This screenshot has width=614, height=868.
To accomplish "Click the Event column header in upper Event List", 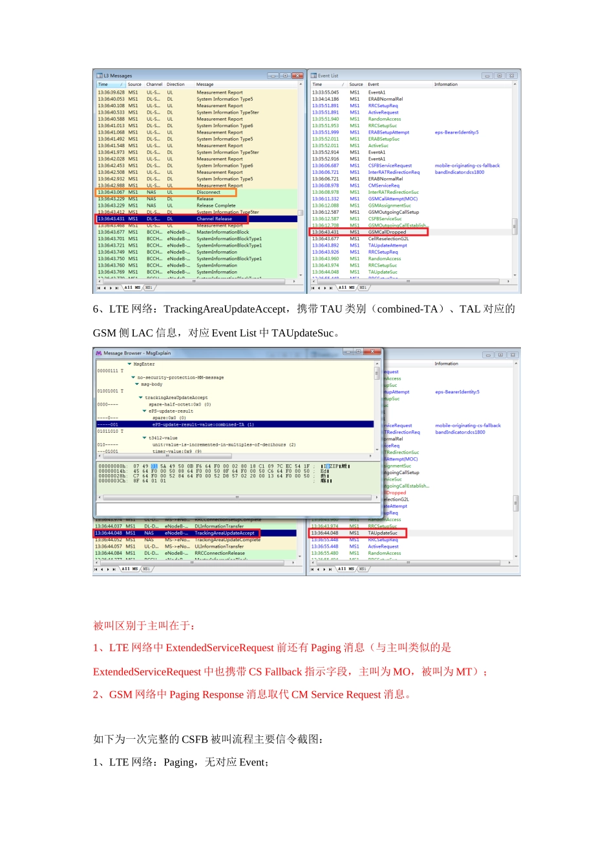I will pos(399,85).
